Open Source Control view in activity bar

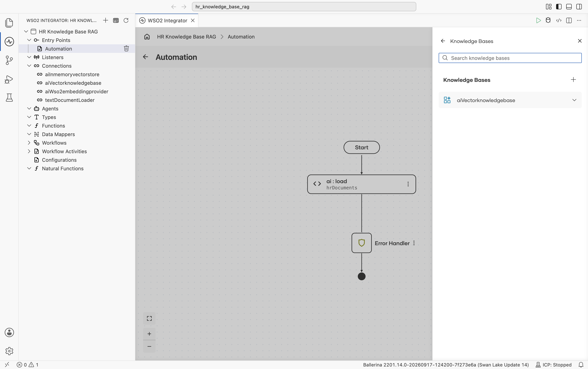[9, 60]
